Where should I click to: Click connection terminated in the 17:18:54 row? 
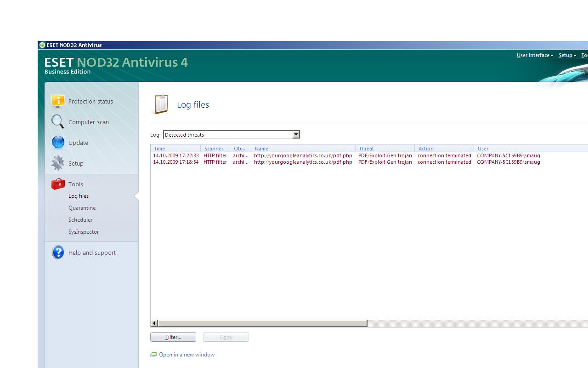click(x=444, y=162)
